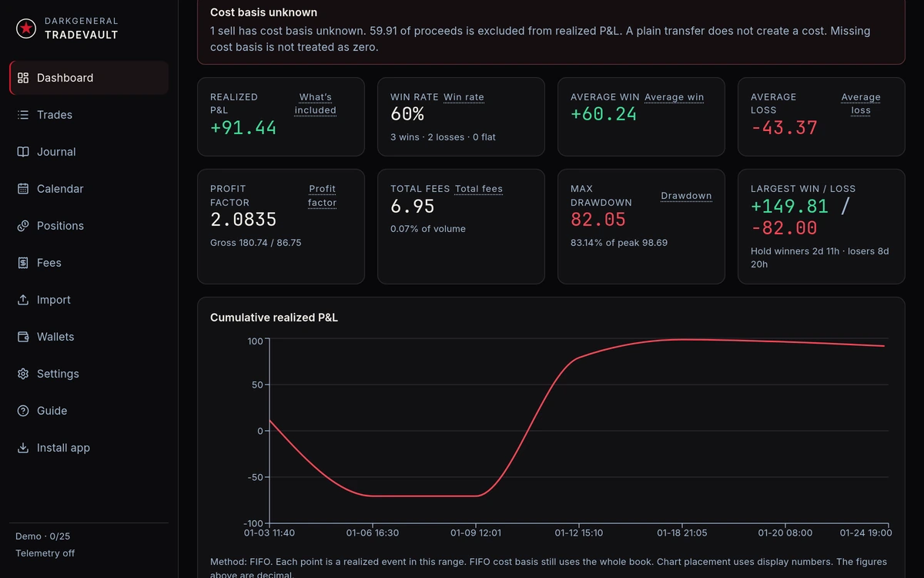Click the 01-06 16:30 axis label
The height and width of the screenshot is (578, 924).
373,533
